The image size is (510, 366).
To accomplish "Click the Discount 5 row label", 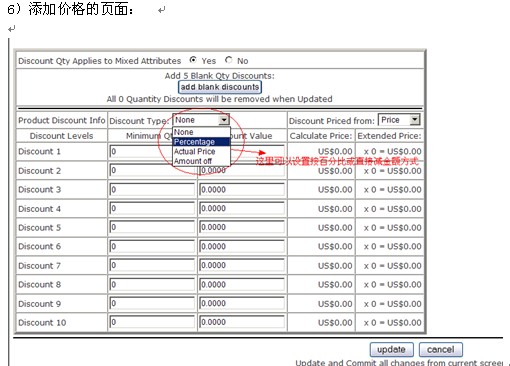I will [x=39, y=227].
